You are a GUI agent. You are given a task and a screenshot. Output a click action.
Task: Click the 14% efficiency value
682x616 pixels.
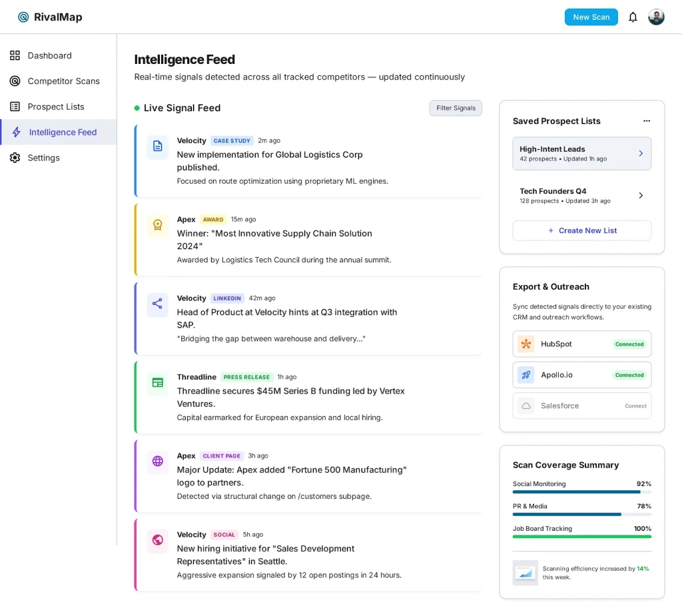pos(643,569)
